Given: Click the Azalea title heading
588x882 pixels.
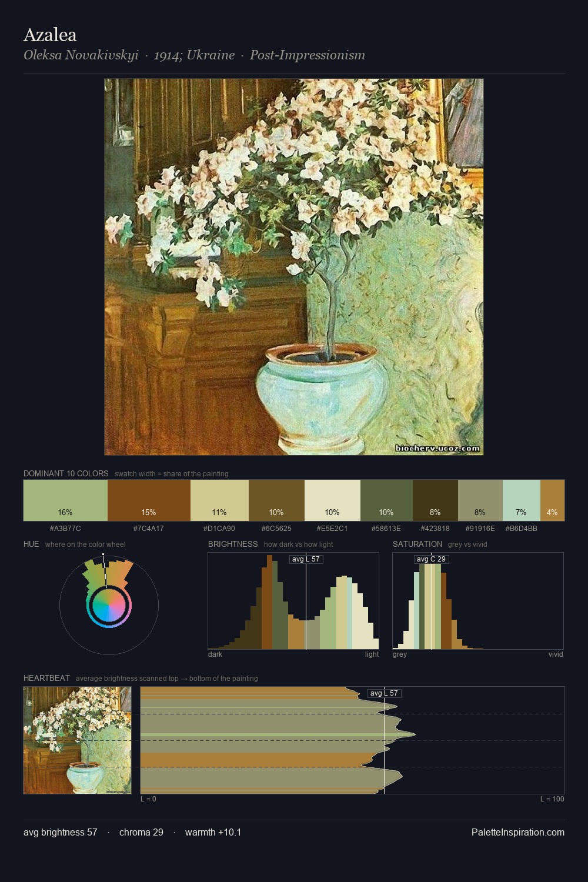Looking at the screenshot, I should pyautogui.click(x=50, y=35).
